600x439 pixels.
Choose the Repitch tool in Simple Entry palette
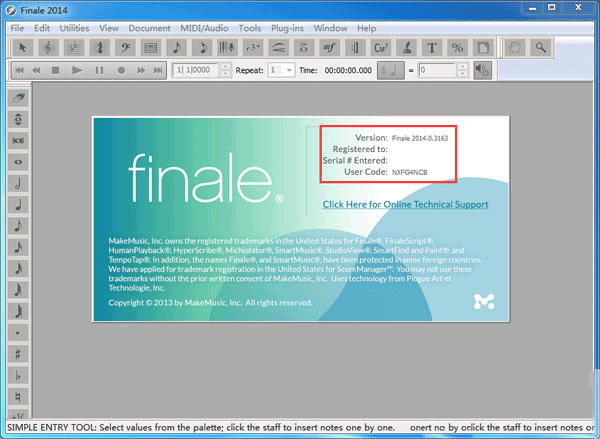(18, 119)
